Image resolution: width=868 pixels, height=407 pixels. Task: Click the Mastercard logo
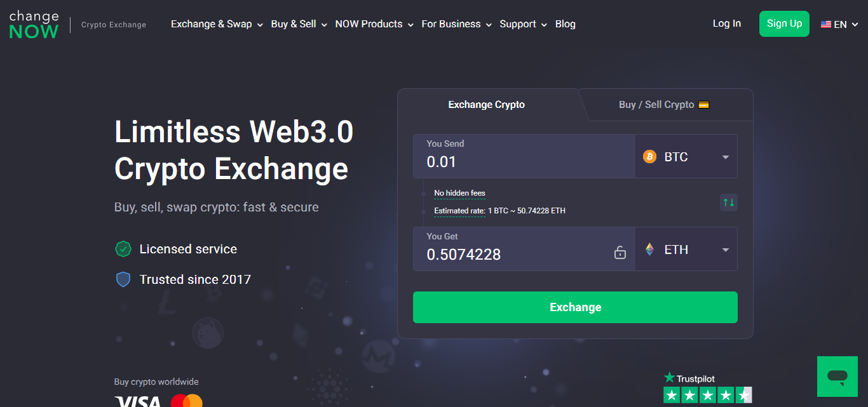187,401
